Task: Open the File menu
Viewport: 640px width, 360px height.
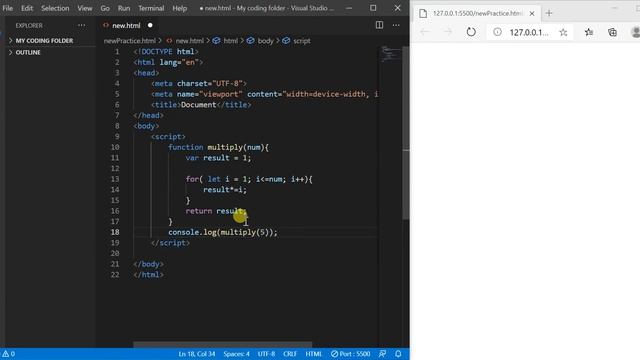Action: tap(7, 8)
